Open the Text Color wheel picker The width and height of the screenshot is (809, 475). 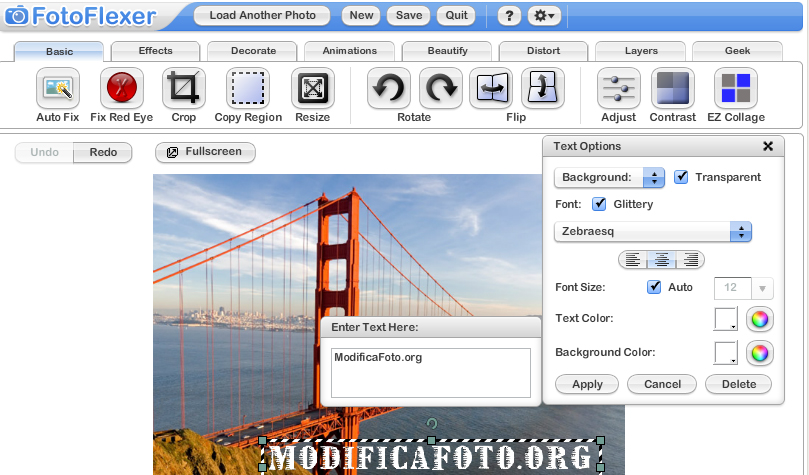click(760, 319)
